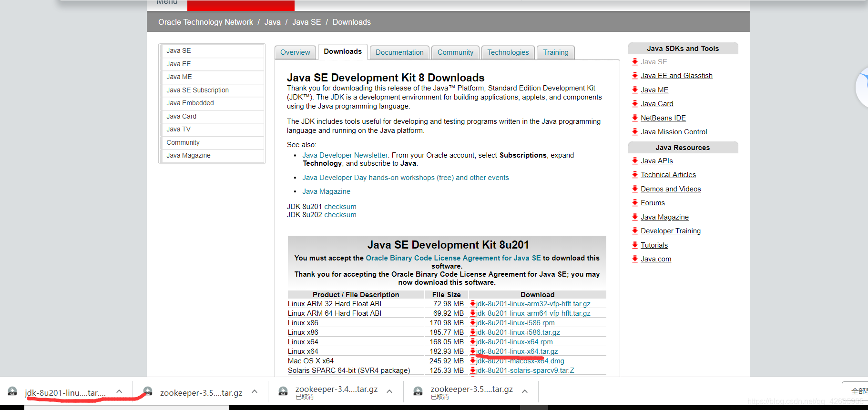Click download arrow icon beside jdk-8u201-linux-arm32-vfp-hflt.tar.gz
Screen dimensions: 868x410
pyautogui.click(x=473, y=304)
